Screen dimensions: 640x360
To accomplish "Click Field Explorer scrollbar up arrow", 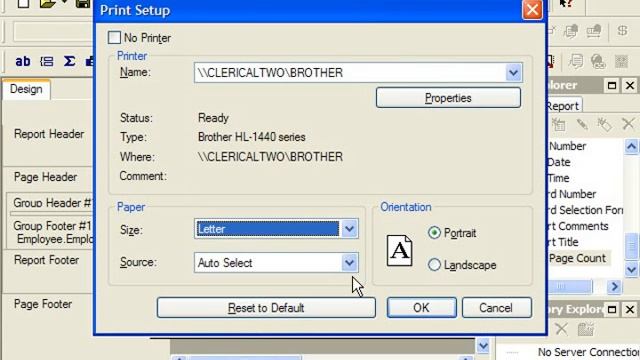I will click(x=631, y=146).
